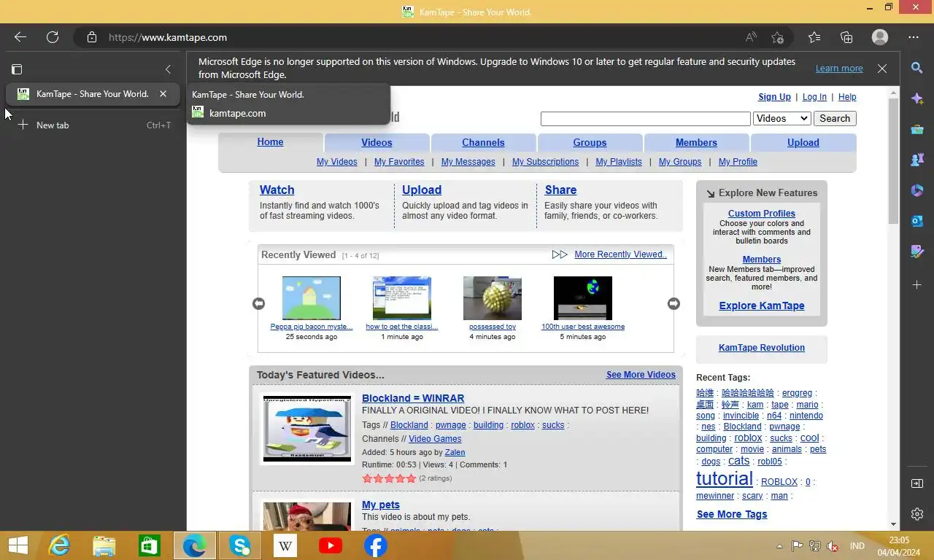Add a sidebar app with plus icon

click(x=917, y=284)
